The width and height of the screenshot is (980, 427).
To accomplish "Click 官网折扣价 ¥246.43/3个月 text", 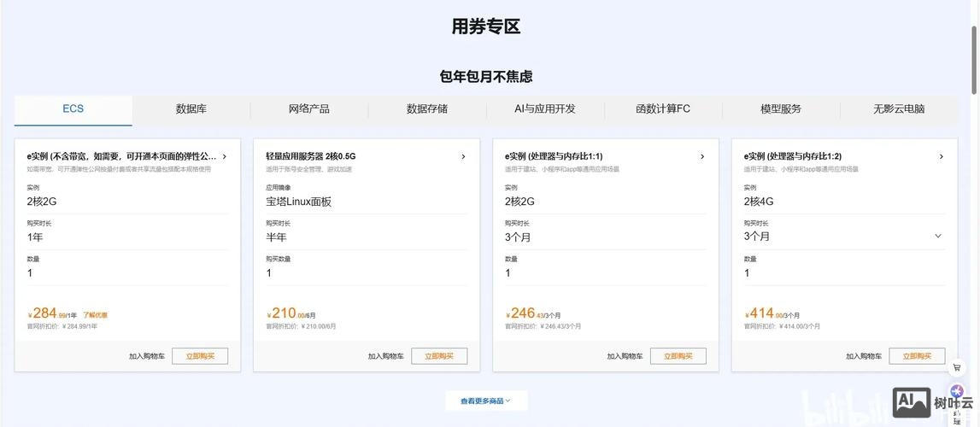I will pyautogui.click(x=543, y=326).
